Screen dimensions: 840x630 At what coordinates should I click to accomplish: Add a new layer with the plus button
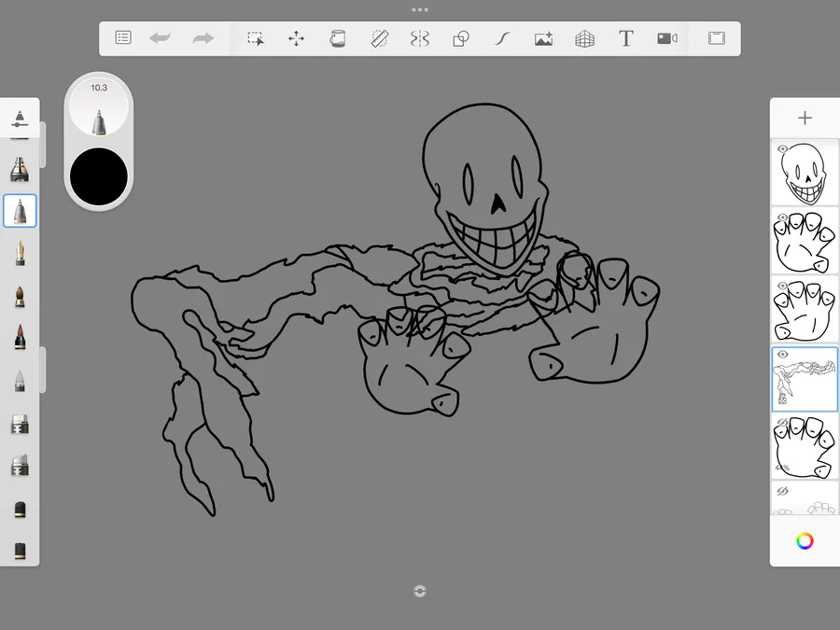[x=805, y=118]
